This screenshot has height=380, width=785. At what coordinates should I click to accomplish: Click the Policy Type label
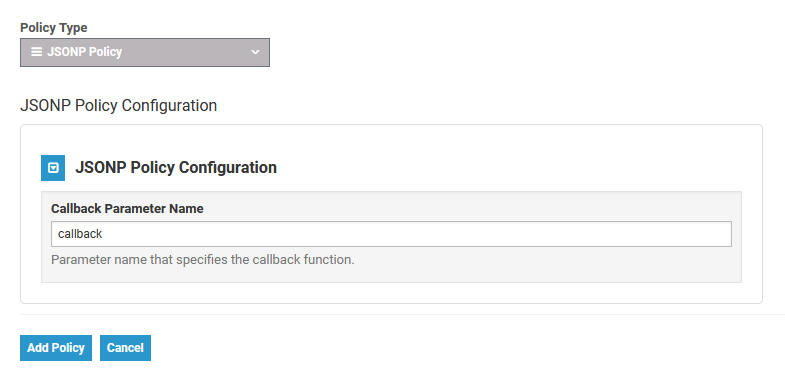pyautogui.click(x=54, y=28)
